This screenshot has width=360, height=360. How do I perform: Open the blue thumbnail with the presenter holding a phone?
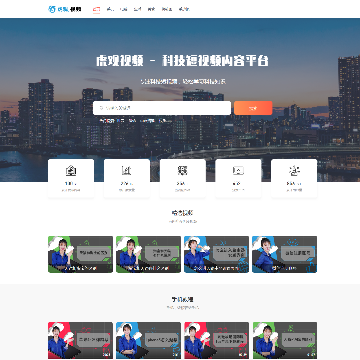click(216, 254)
